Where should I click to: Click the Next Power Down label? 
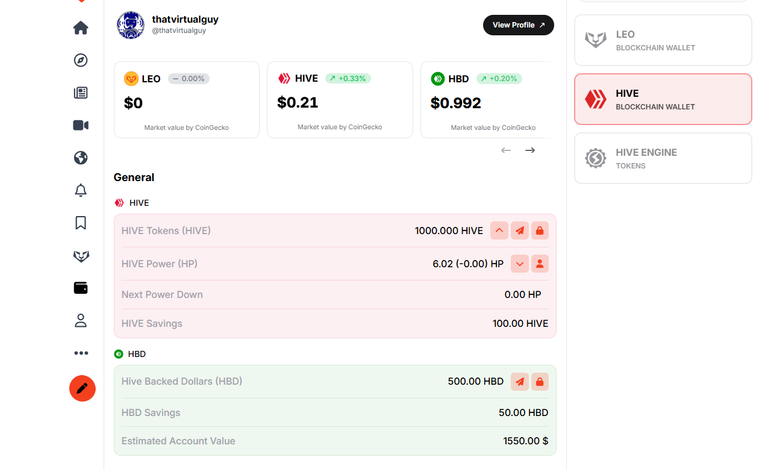coord(162,295)
